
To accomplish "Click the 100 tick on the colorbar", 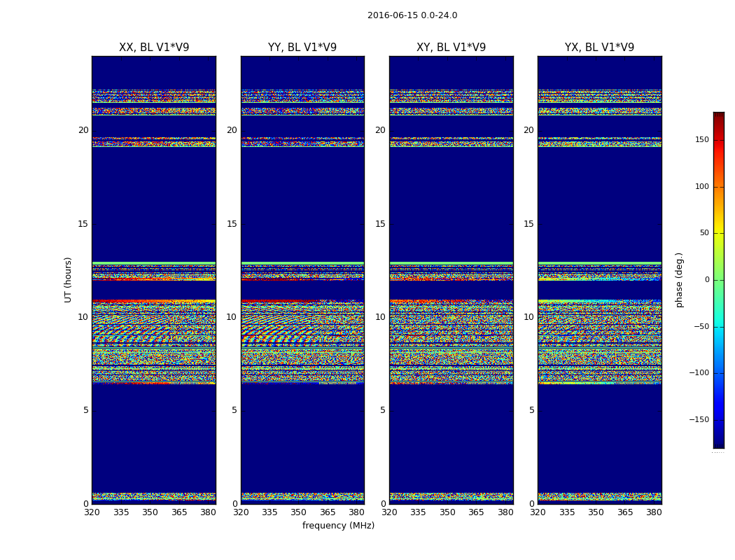I will tap(702, 186).
